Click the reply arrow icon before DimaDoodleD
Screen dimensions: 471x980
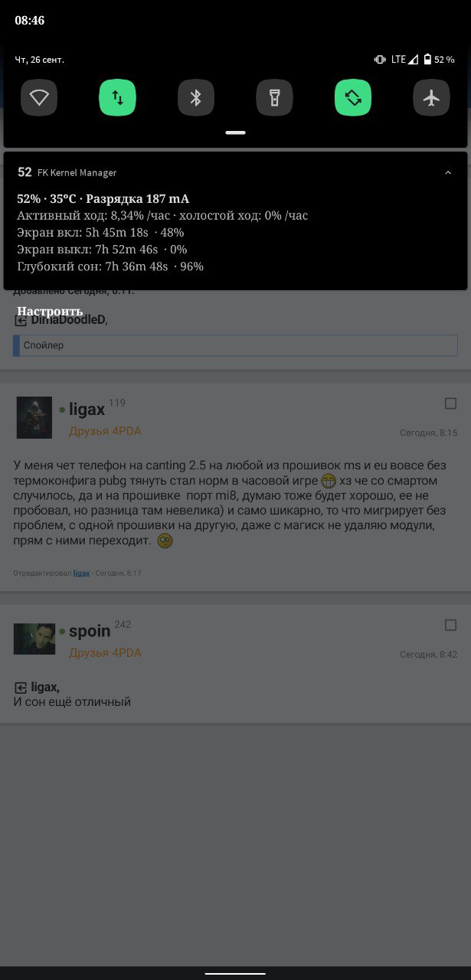21,321
